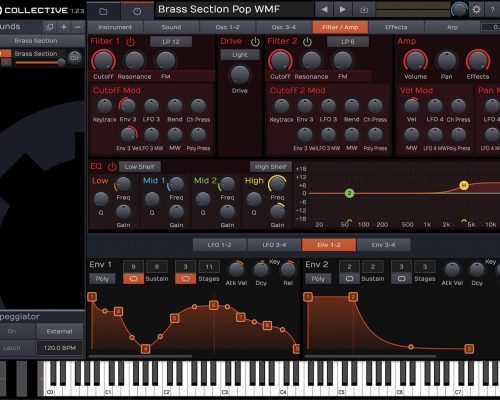Toggle Env 2 sustain loop button
This screenshot has height=400, width=500.
coord(349,278)
